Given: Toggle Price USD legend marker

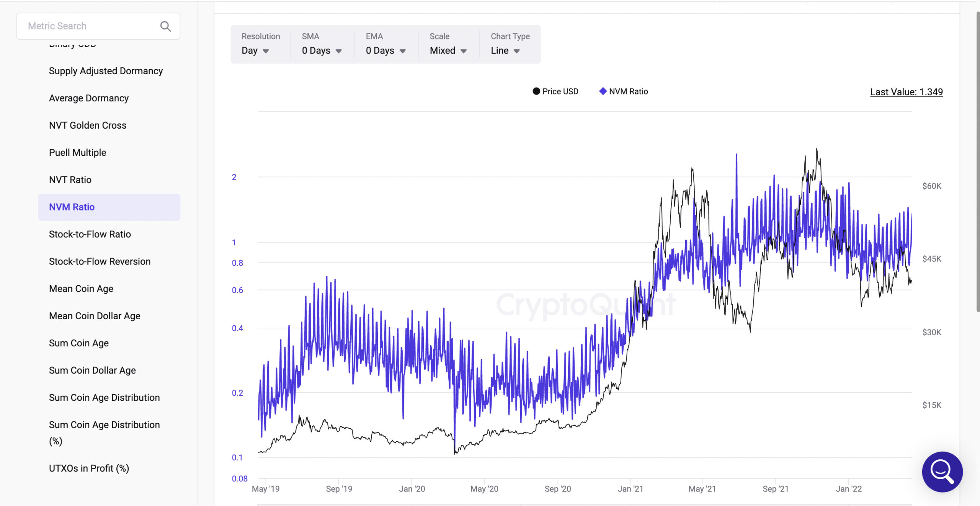Looking at the screenshot, I should coord(536,91).
